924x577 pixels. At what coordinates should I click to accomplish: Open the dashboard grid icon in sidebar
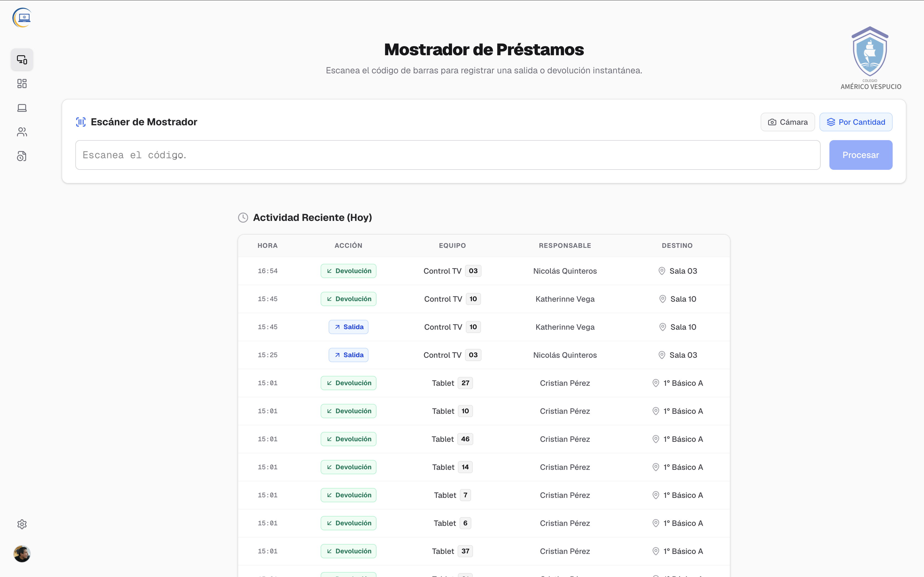click(22, 84)
